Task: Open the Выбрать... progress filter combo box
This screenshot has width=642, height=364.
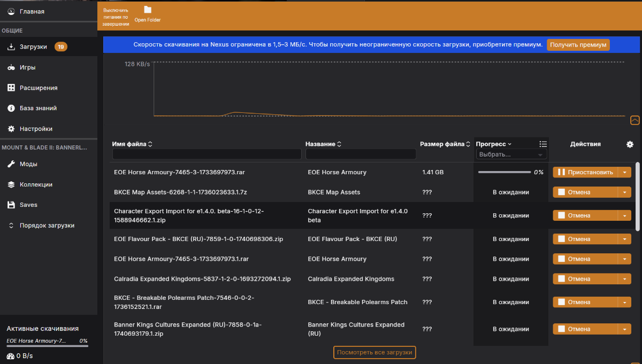Action: click(x=511, y=154)
